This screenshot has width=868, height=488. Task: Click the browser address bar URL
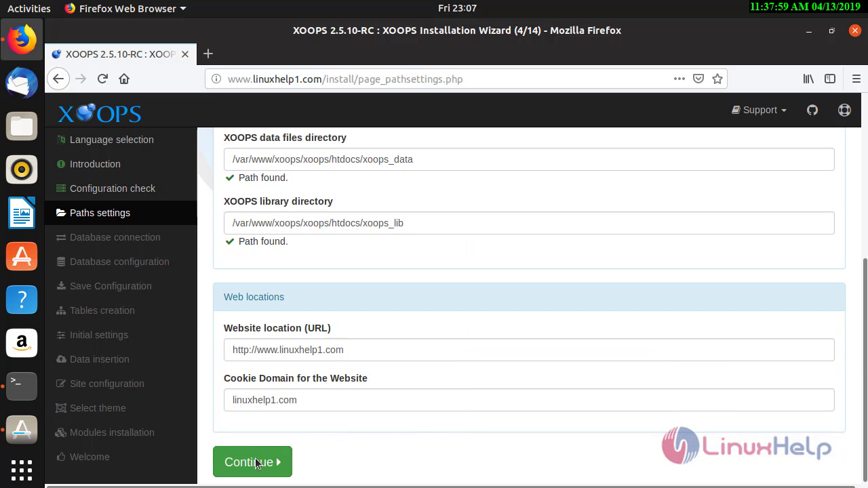point(345,79)
